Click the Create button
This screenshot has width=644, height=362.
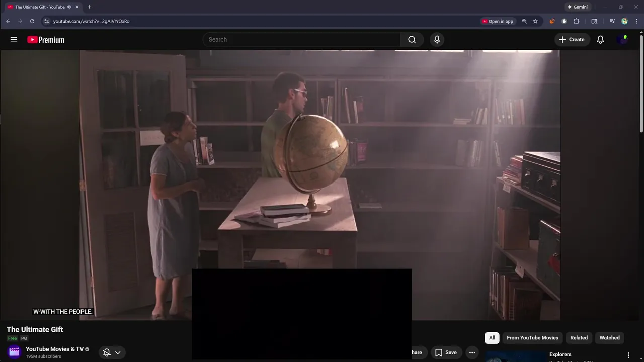pos(572,40)
